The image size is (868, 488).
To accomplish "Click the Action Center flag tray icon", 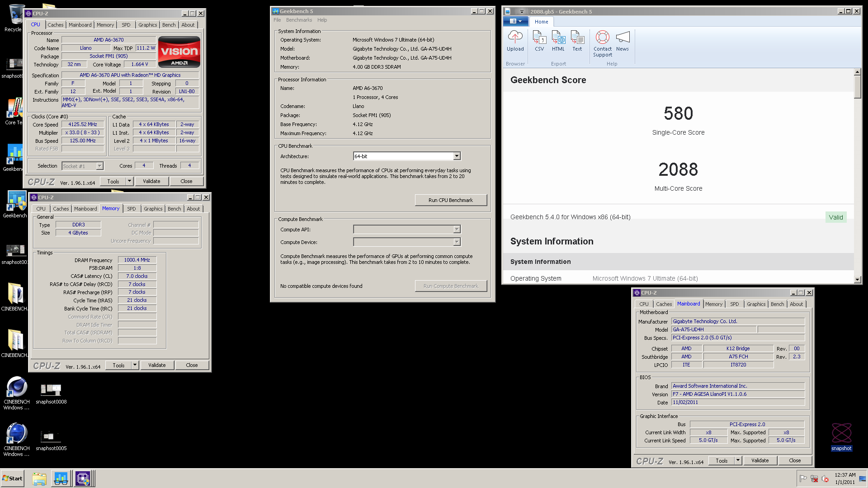I will point(803,479).
